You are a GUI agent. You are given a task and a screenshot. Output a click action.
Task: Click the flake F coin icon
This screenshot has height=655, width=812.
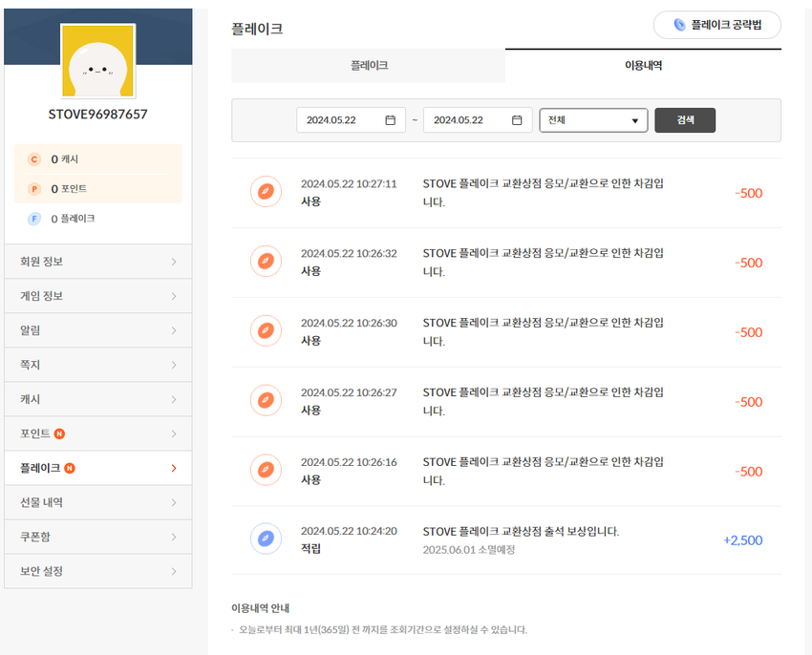[x=34, y=219]
